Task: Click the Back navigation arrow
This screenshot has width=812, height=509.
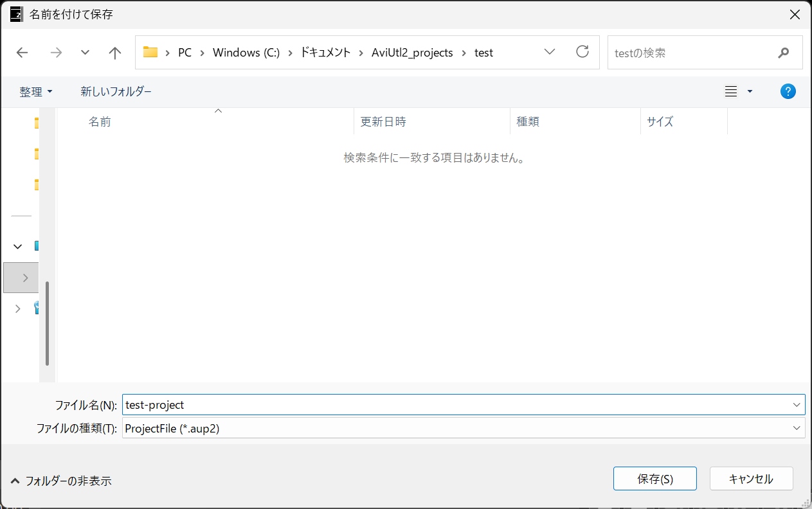Action: (x=23, y=53)
